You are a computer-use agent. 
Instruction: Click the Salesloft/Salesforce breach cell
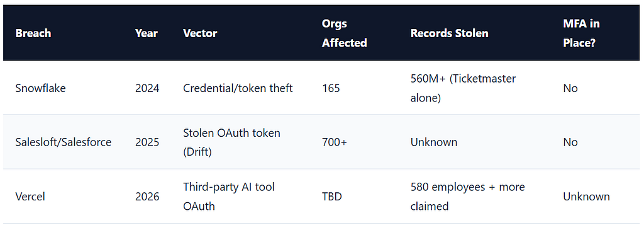click(x=64, y=142)
